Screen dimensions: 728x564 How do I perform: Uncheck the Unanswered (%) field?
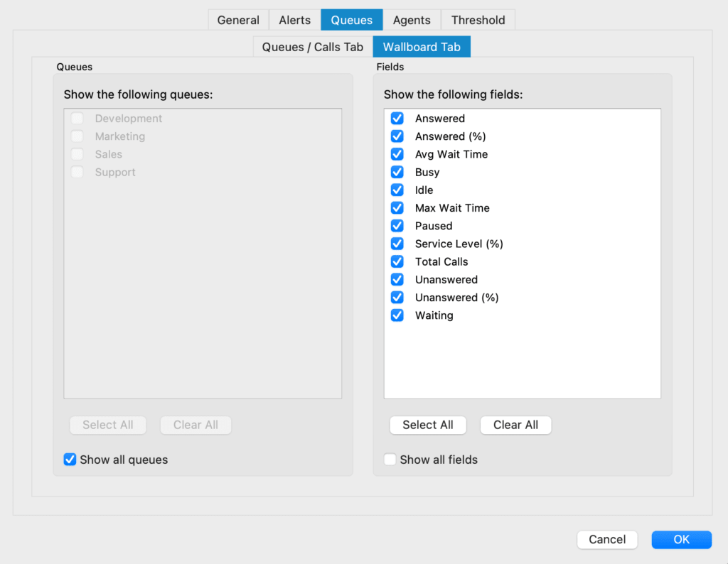(x=397, y=298)
